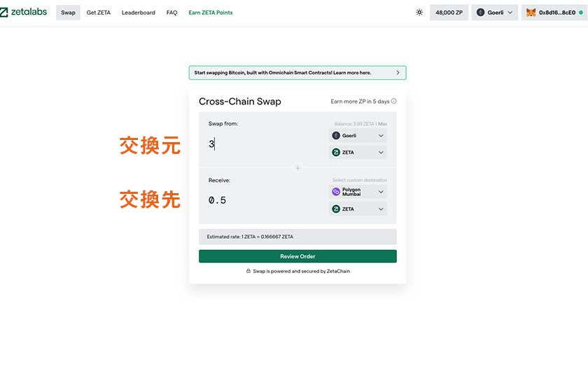
Task: Click the Max balance link
Action: coord(382,124)
